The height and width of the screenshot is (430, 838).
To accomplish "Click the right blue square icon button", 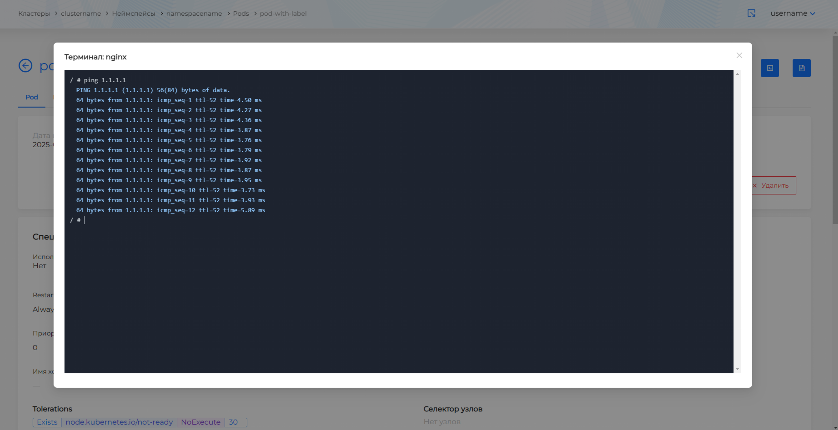I will pyautogui.click(x=801, y=67).
